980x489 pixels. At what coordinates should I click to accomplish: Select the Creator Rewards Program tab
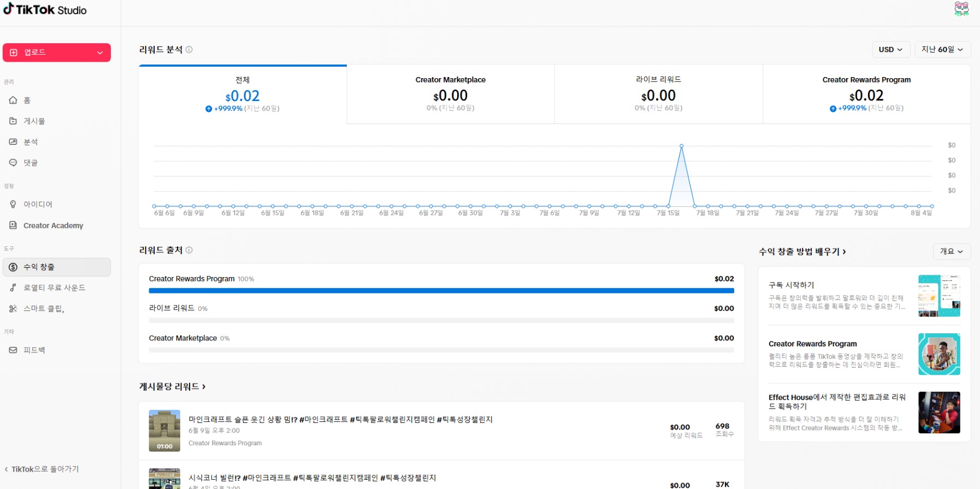867,95
